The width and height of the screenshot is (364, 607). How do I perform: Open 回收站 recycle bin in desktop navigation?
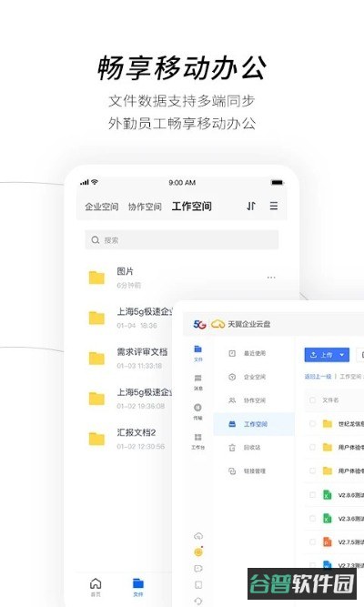click(x=254, y=448)
